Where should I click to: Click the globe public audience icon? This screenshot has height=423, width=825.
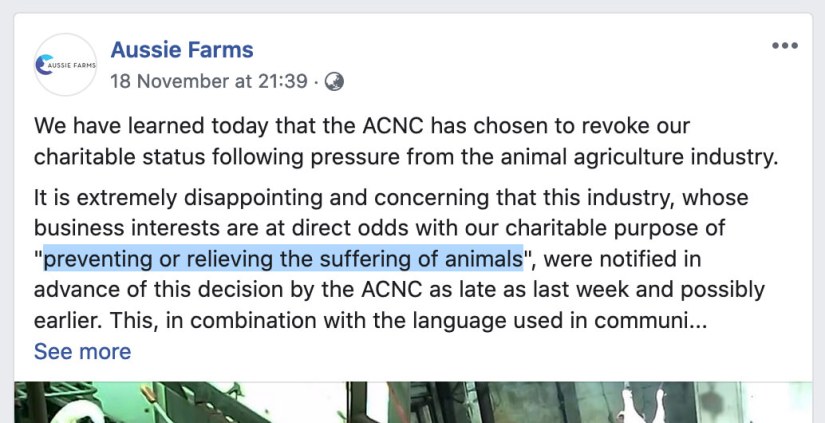point(335,82)
